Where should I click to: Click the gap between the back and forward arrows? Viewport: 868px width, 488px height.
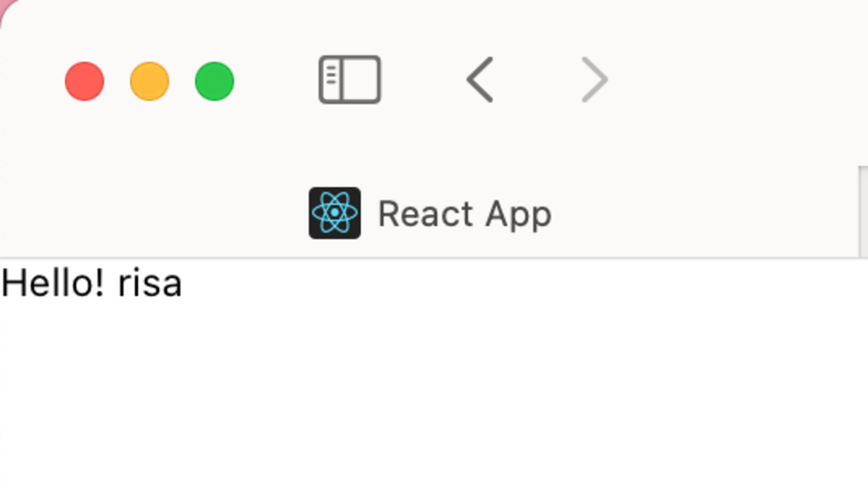click(x=537, y=80)
